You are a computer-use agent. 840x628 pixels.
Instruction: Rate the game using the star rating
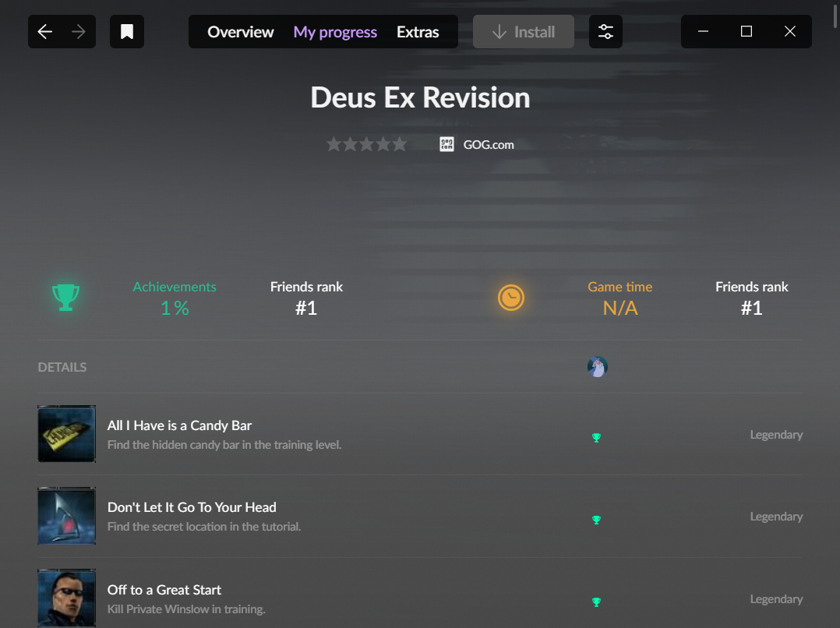click(x=367, y=144)
